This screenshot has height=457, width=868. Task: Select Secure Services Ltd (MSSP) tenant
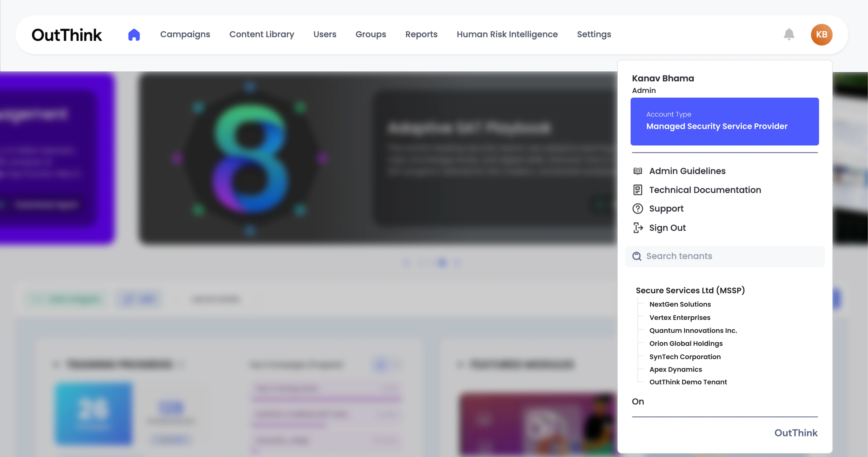click(x=690, y=290)
